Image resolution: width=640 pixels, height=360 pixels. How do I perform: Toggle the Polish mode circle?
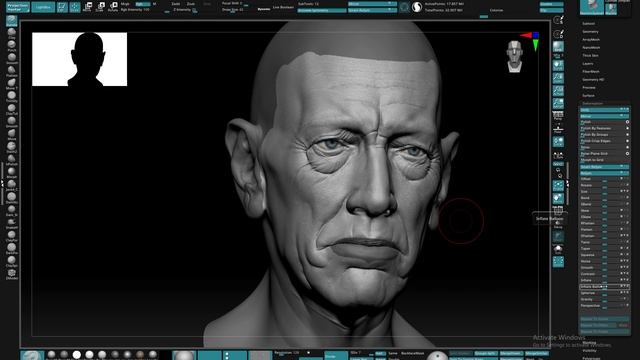click(x=627, y=122)
